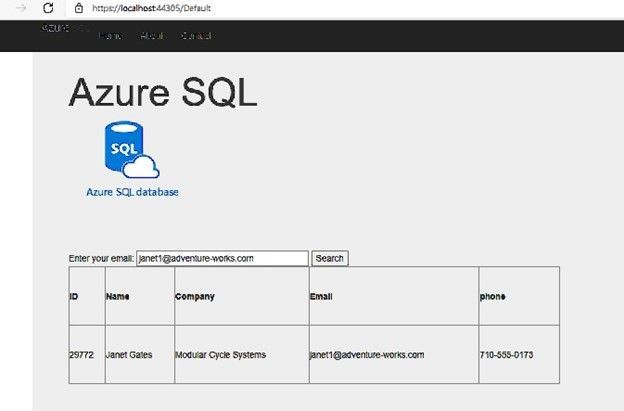Open the About nav item
This screenshot has width=624, height=411.
tap(152, 36)
